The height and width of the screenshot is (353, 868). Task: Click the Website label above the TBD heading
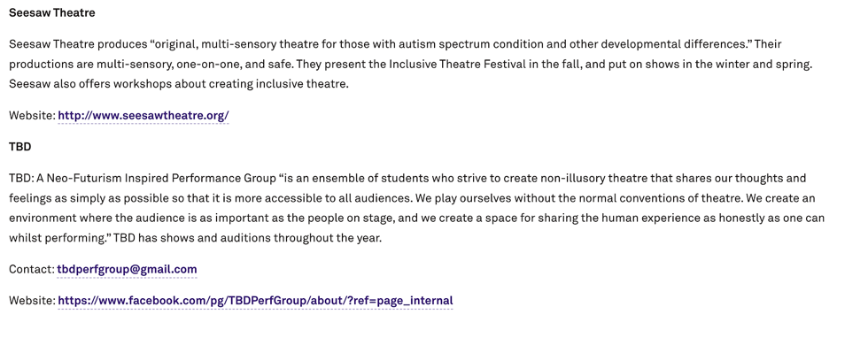[x=32, y=116]
